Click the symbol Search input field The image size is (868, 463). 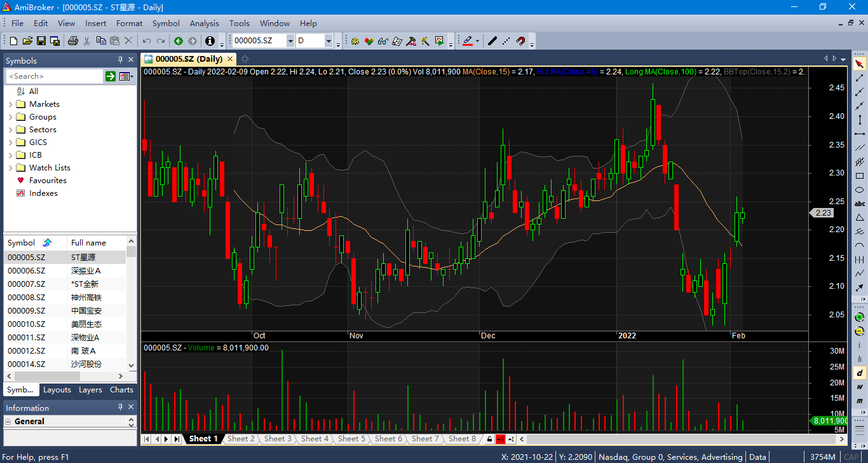55,76
